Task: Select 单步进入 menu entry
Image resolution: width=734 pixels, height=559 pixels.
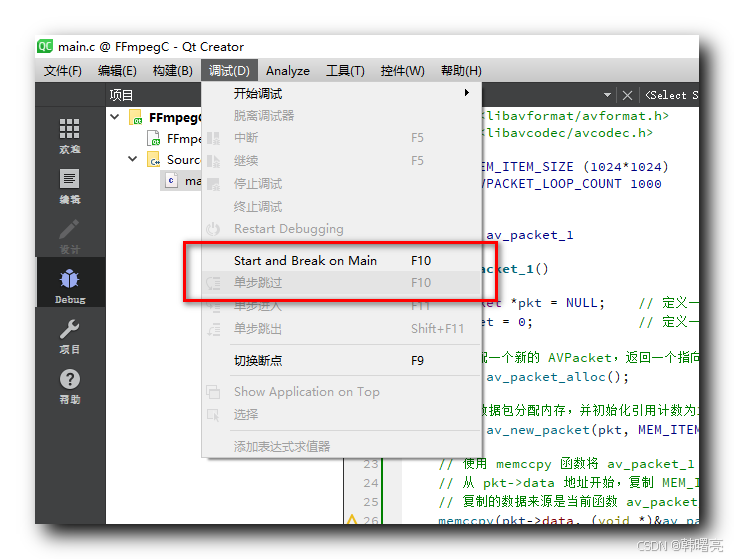Action: [342, 306]
